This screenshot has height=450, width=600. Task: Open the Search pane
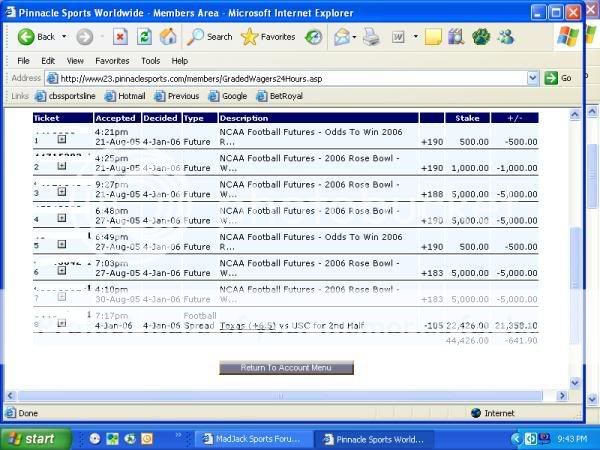tap(208, 37)
